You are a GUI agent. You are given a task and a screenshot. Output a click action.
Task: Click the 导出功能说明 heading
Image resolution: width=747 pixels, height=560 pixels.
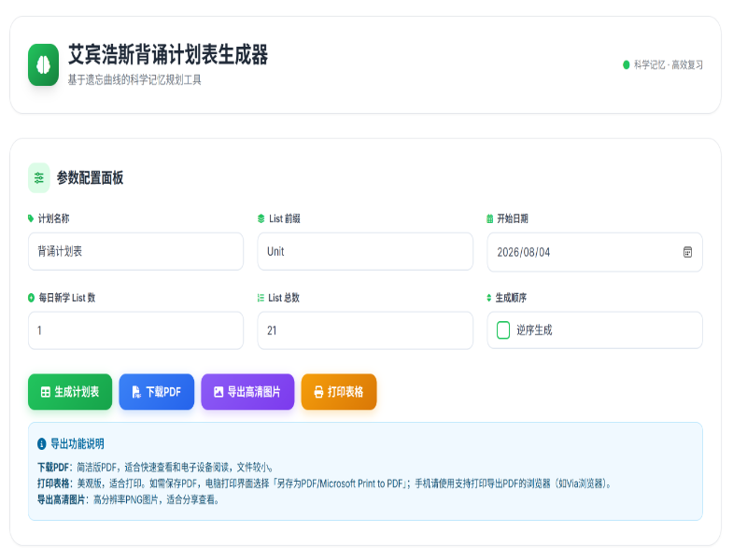tap(78, 444)
